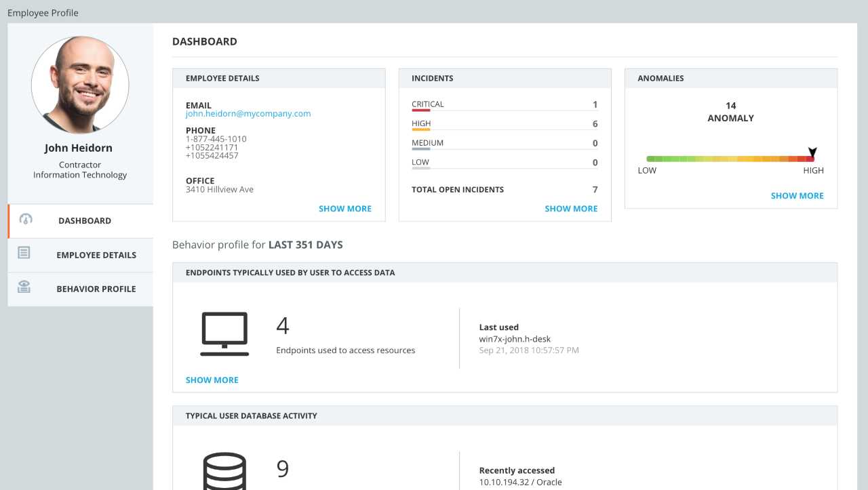This screenshot has height=490, width=868.
Task: Click the low-to-high anomaly severity gradient bar
Action: (x=730, y=159)
